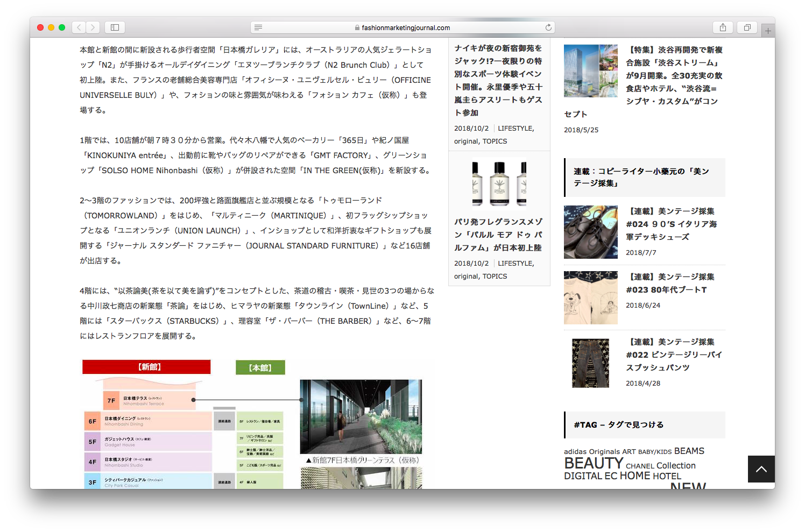Click the EC tag
The height and width of the screenshot is (532, 805).
tap(611, 476)
